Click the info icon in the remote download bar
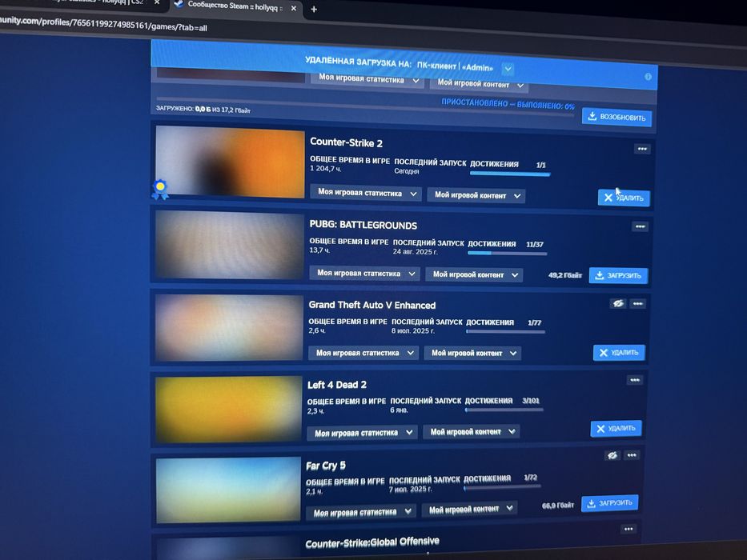The width and height of the screenshot is (747, 560). pos(648,77)
